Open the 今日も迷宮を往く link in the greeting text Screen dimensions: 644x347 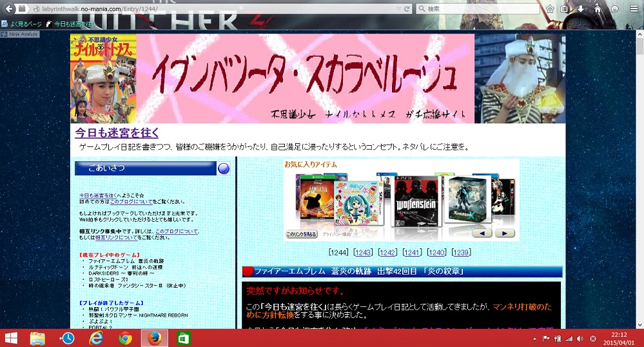point(97,195)
